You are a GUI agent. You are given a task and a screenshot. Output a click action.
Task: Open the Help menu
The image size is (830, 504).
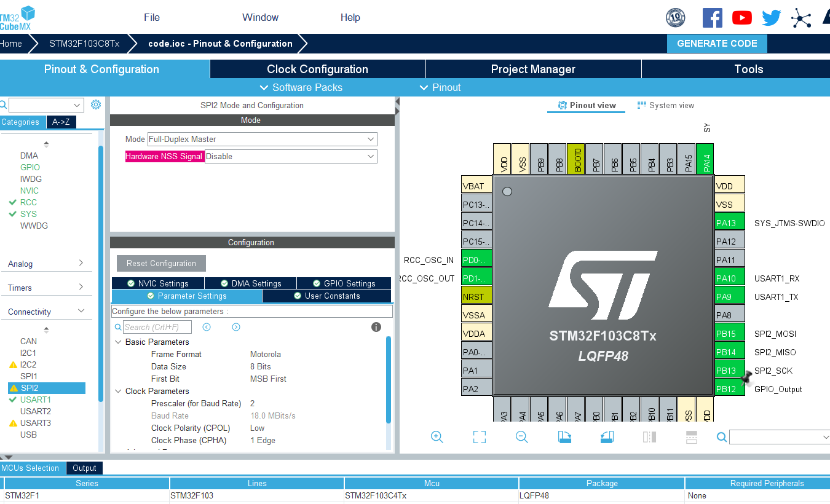click(350, 17)
